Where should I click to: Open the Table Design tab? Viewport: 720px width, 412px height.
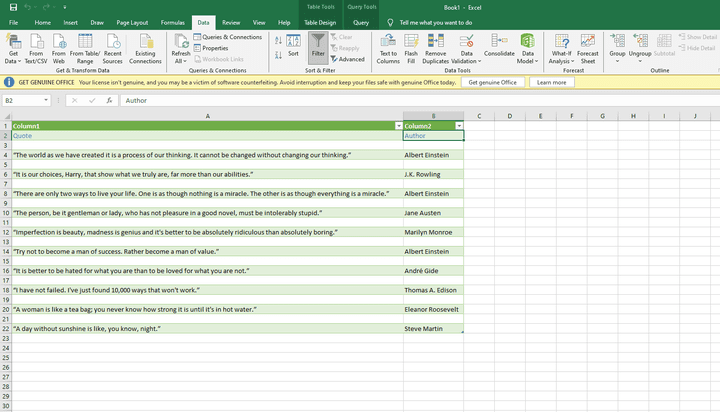click(320, 22)
